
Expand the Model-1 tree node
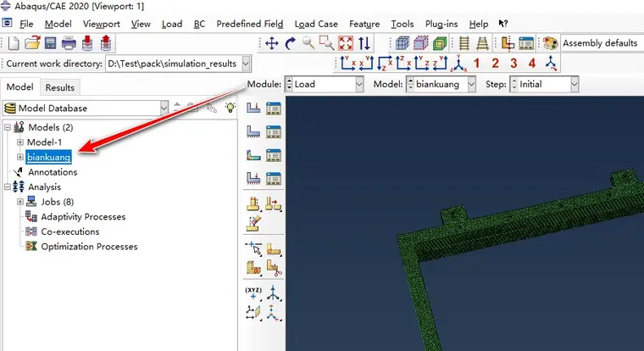pyautogui.click(x=19, y=142)
